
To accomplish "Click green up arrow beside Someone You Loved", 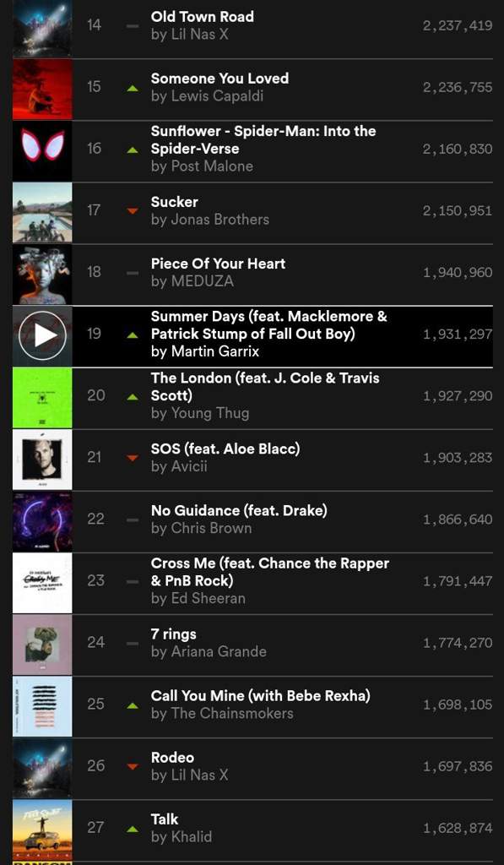I will (133, 88).
